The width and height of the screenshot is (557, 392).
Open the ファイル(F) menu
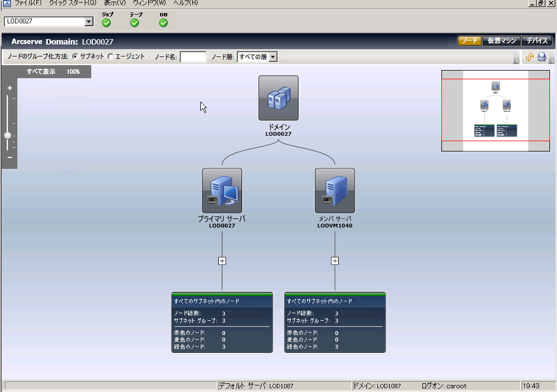(x=28, y=3)
